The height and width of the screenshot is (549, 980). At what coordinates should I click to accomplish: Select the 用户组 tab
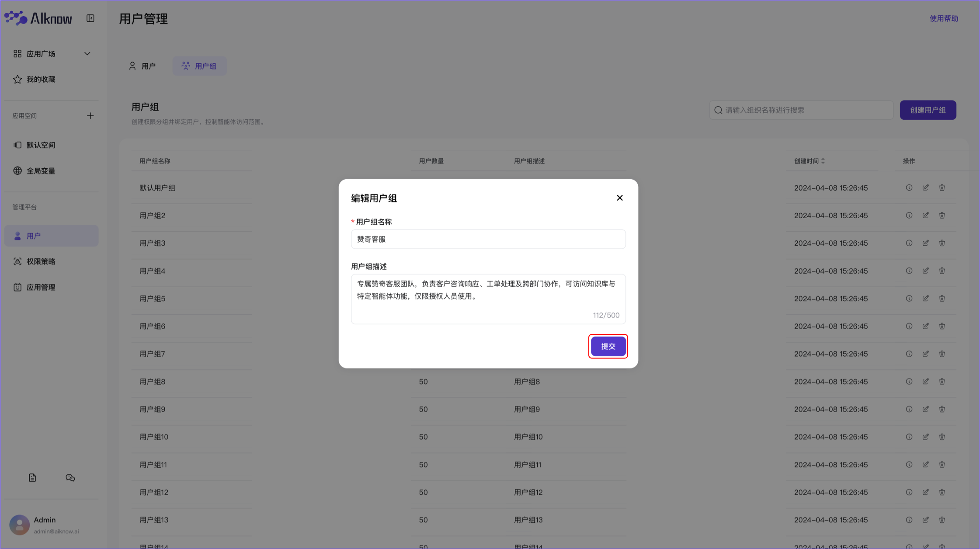(199, 66)
